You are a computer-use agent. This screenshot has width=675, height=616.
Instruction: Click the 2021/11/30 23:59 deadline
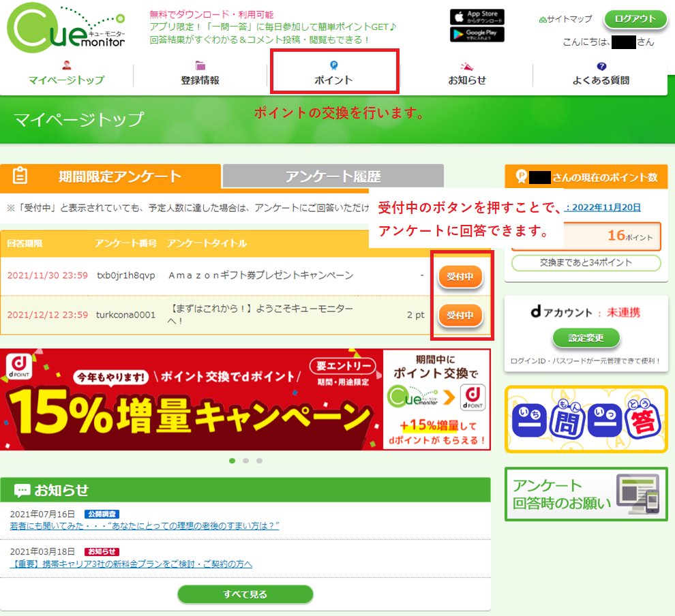coord(47,275)
